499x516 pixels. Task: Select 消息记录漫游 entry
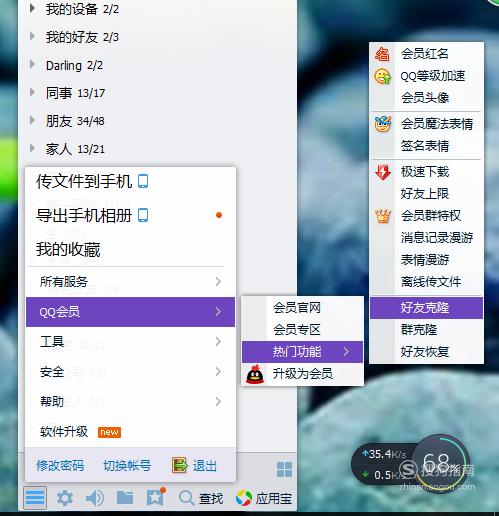point(427,238)
